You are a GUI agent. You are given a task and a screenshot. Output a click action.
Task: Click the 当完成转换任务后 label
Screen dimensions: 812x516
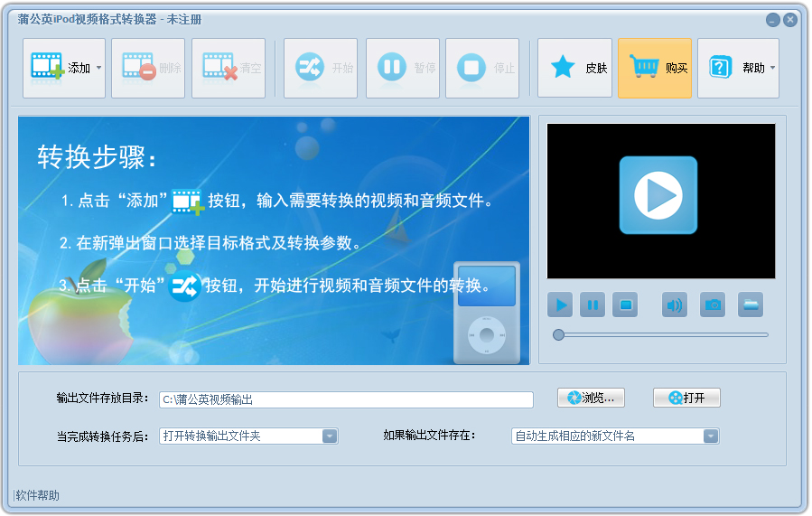point(102,436)
